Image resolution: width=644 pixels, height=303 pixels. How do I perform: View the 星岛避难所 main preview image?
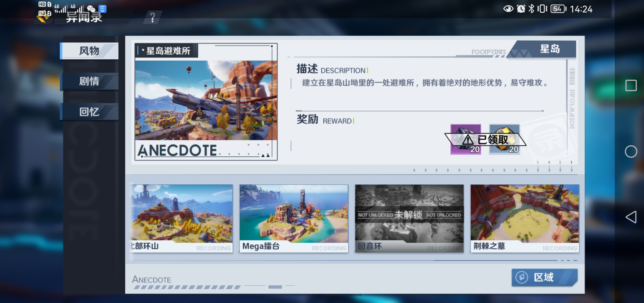[x=206, y=100]
